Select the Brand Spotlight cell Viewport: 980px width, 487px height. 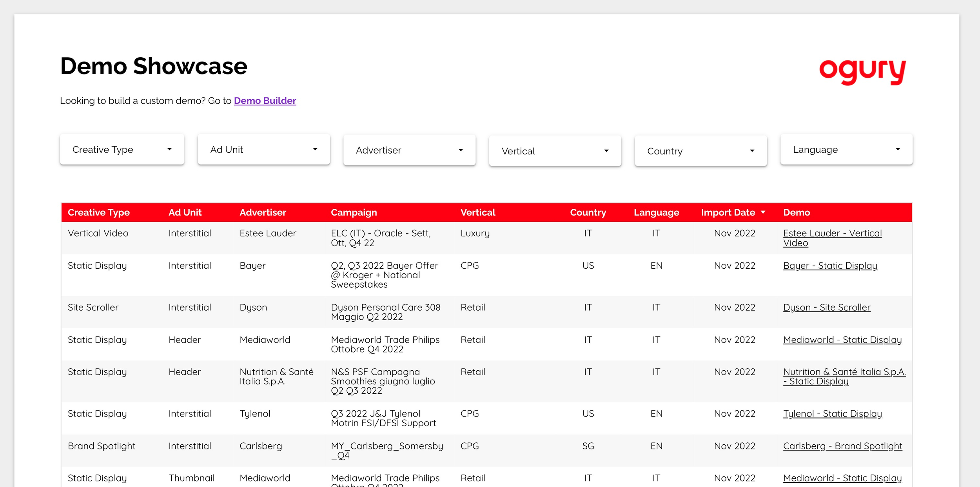pyautogui.click(x=102, y=446)
